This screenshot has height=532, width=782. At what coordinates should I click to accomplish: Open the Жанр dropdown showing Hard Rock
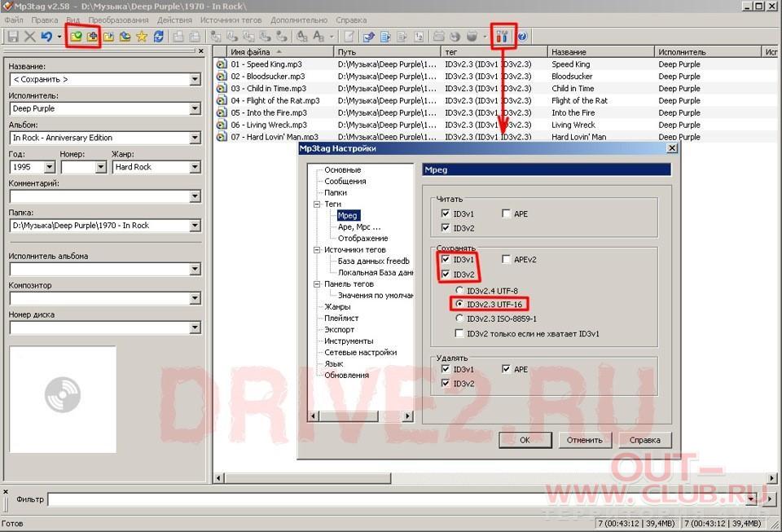coord(195,167)
